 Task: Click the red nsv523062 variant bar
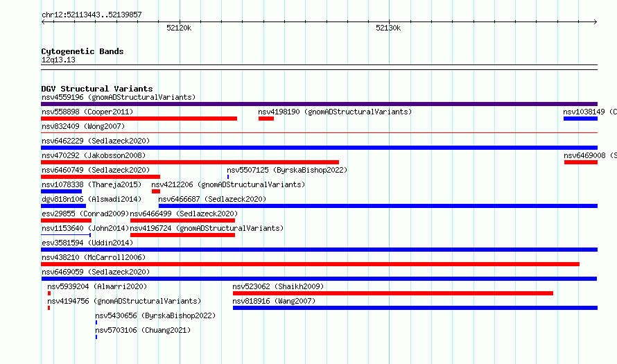pyautogui.click(x=393, y=293)
